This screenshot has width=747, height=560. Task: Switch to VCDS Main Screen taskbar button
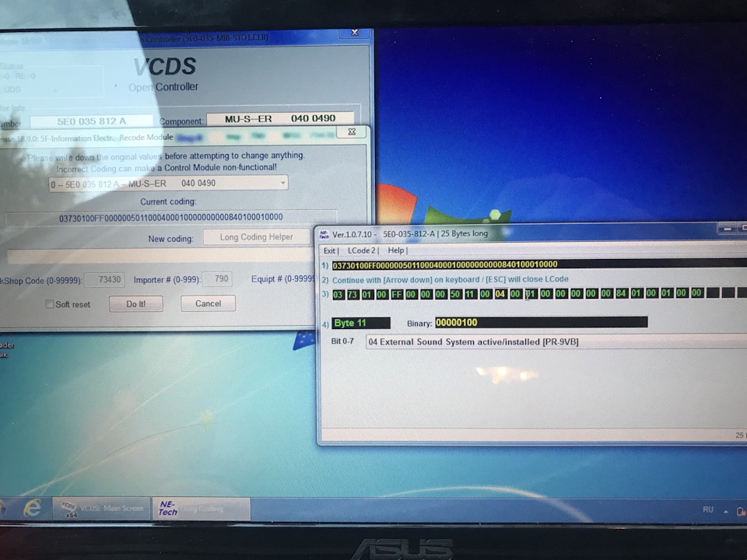point(101,509)
